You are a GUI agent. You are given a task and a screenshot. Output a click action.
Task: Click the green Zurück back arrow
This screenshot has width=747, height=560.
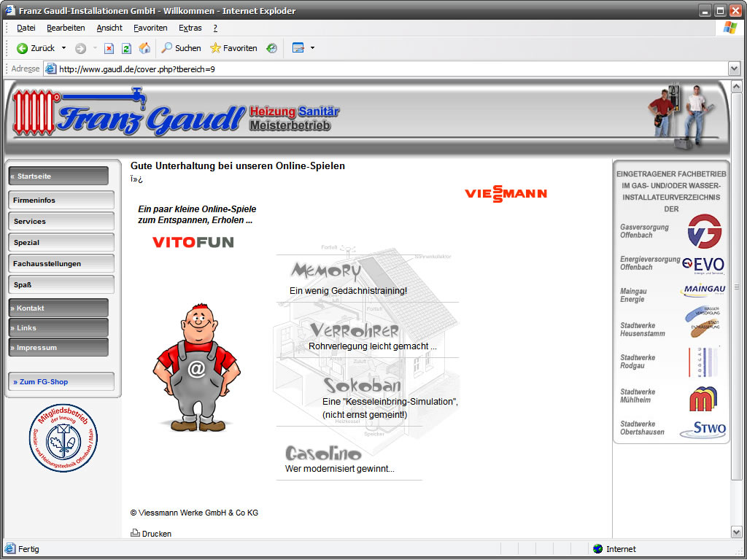tap(22, 48)
